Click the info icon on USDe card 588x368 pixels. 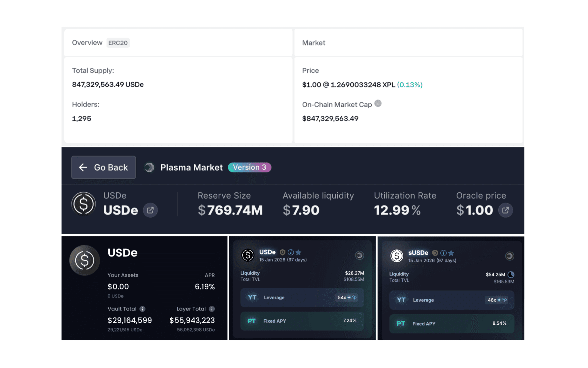290,252
